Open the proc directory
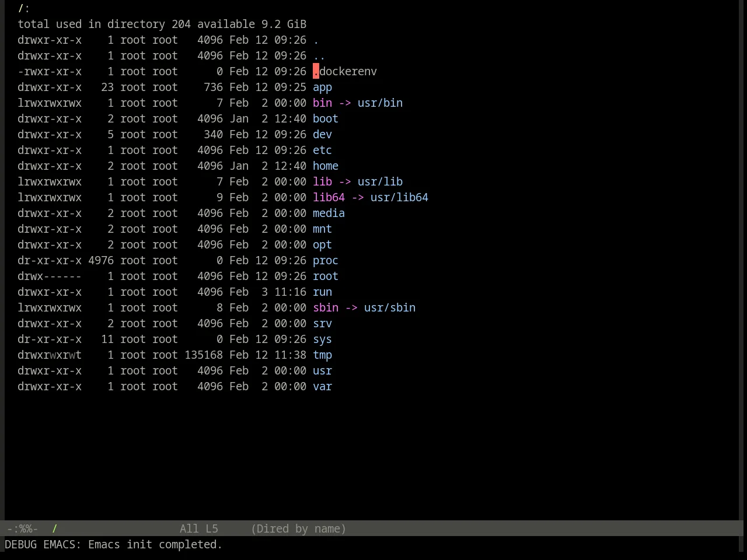This screenshot has height=560, width=747. coord(326,261)
